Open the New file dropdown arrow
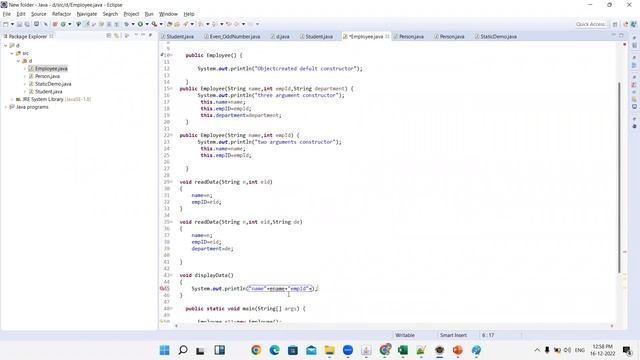Image resolution: width=640 pixels, height=360 pixels. (x=12, y=24)
